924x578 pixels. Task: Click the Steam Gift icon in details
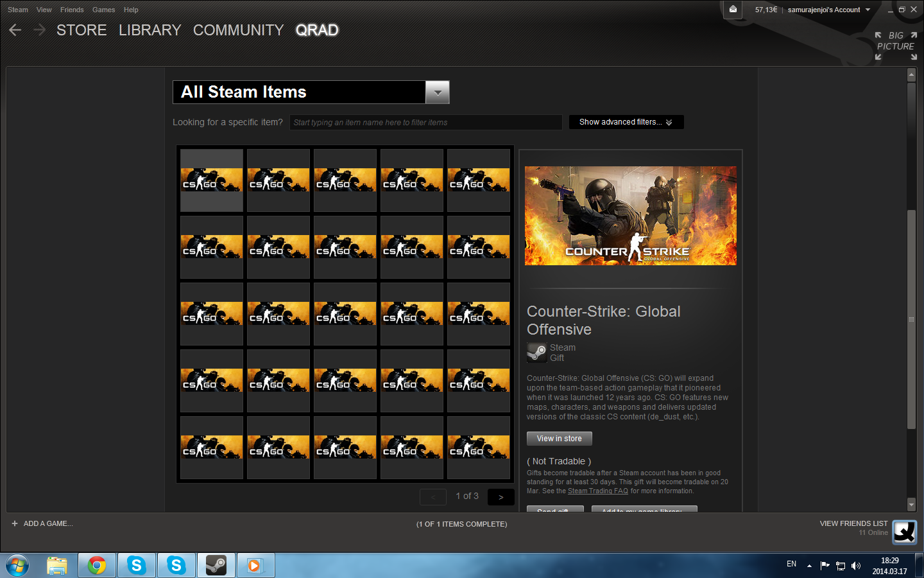536,353
